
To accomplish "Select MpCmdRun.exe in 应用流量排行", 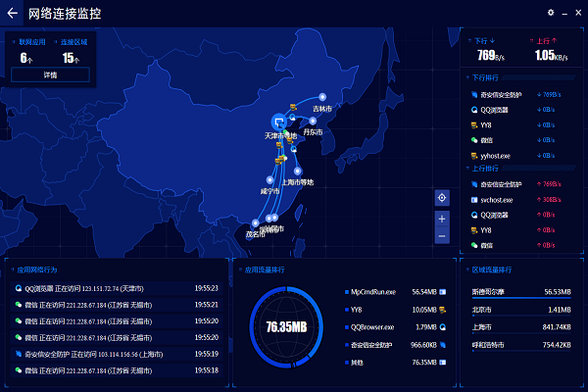I will click(371, 292).
